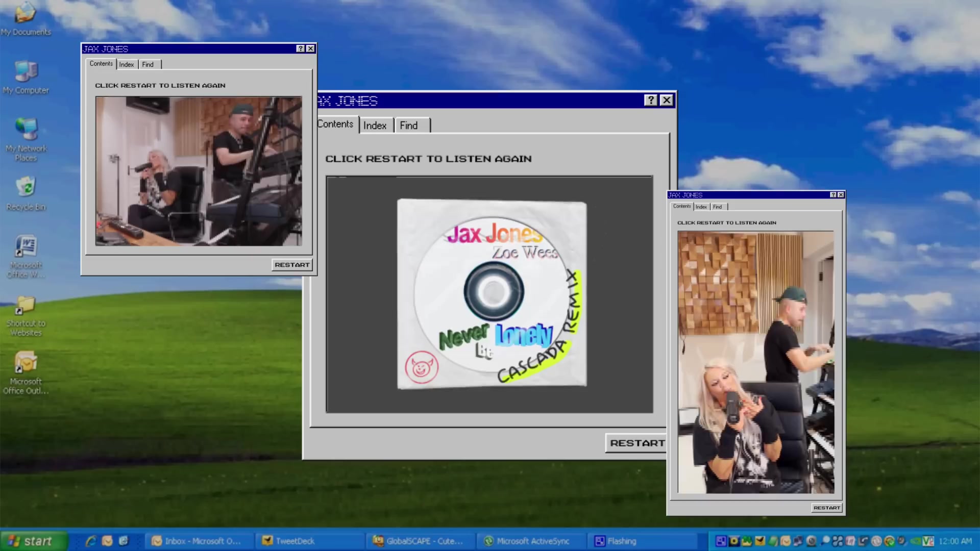Click the webcam icon in the system tray
Screen dimensions: 980x551
click(812, 541)
